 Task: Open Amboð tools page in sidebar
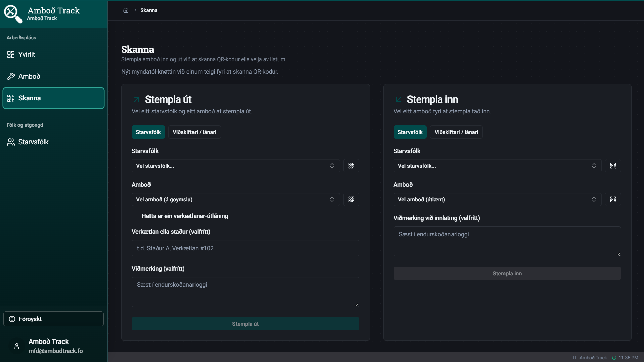(53, 76)
